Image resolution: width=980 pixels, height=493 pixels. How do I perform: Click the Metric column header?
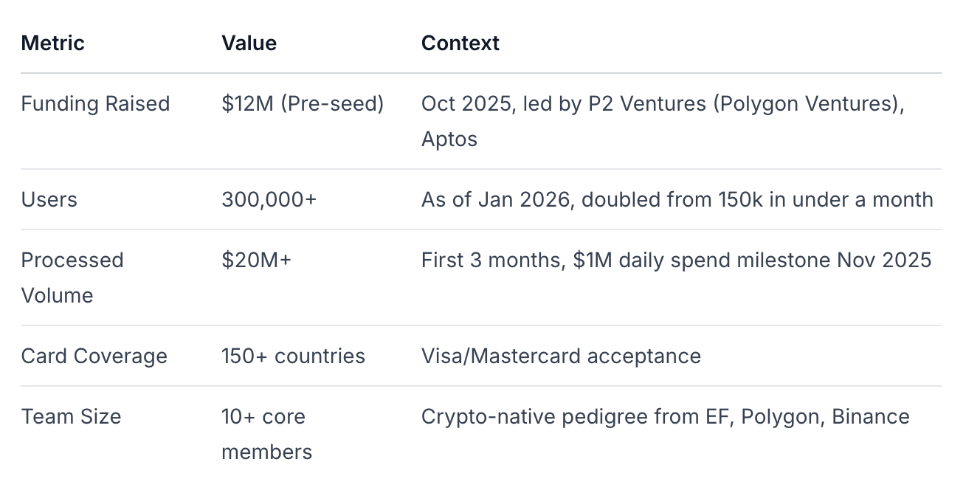[x=52, y=44]
